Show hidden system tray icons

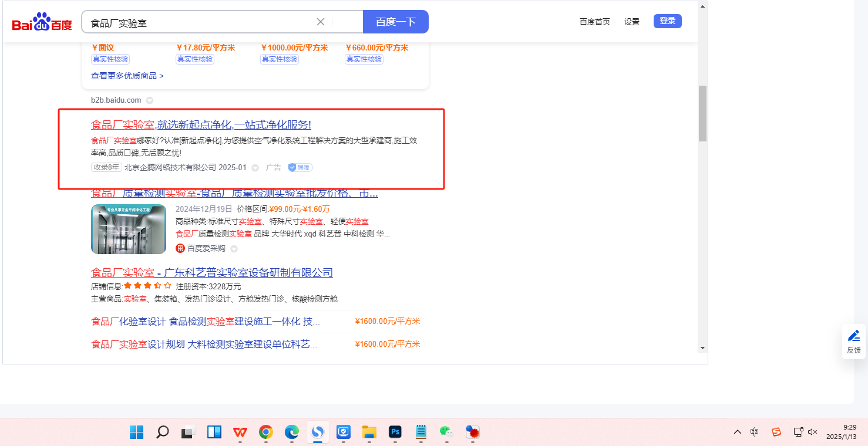[738, 432]
